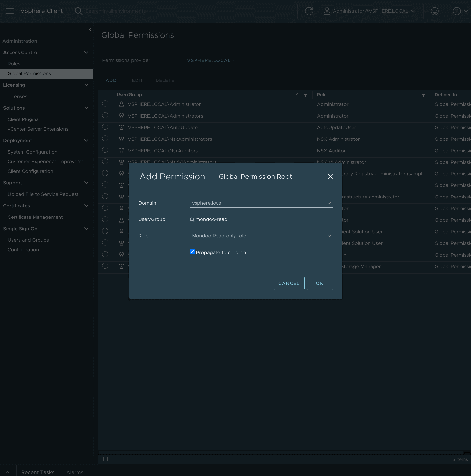Open the help question mark icon
The height and width of the screenshot is (476, 471).
[x=457, y=11]
